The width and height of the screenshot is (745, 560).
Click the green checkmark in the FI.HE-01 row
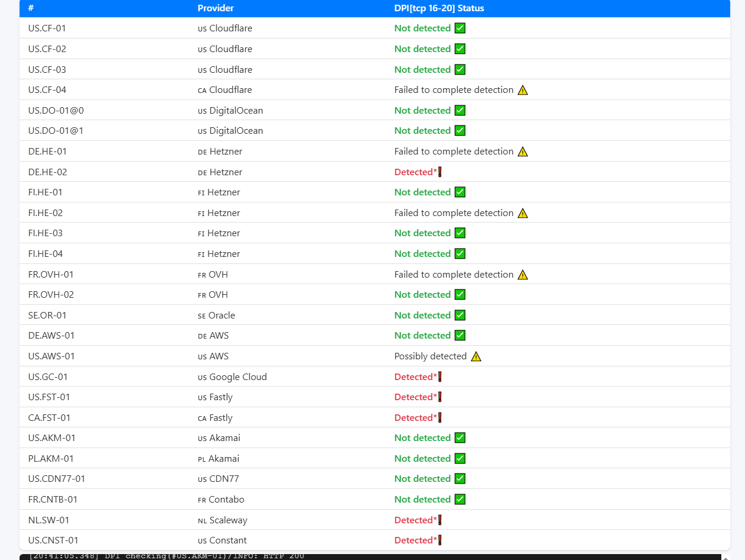(x=460, y=192)
